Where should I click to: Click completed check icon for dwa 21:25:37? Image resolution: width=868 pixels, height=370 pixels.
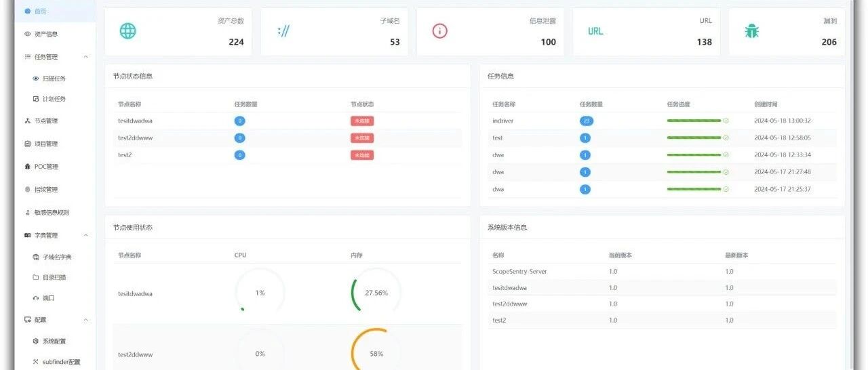[x=726, y=189]
